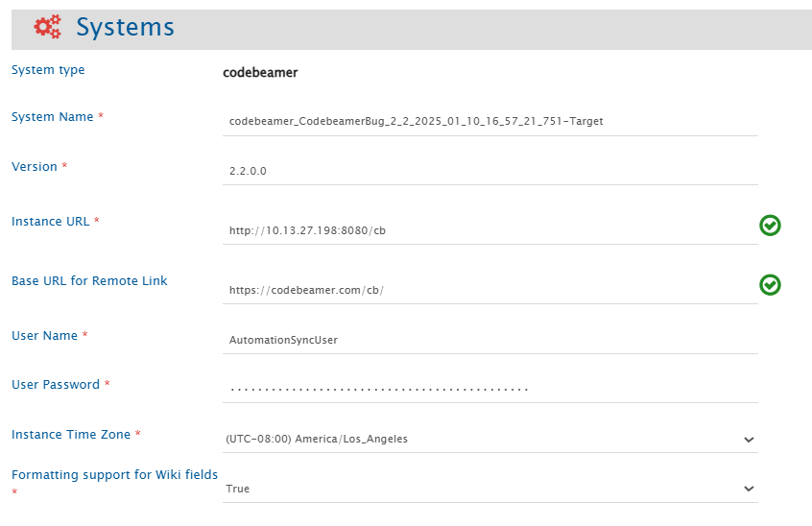Click the green checkmark beside Instance URL
The width and height of the screenshot is (812, 526).
pyautogui.click(x=770, y=226)
